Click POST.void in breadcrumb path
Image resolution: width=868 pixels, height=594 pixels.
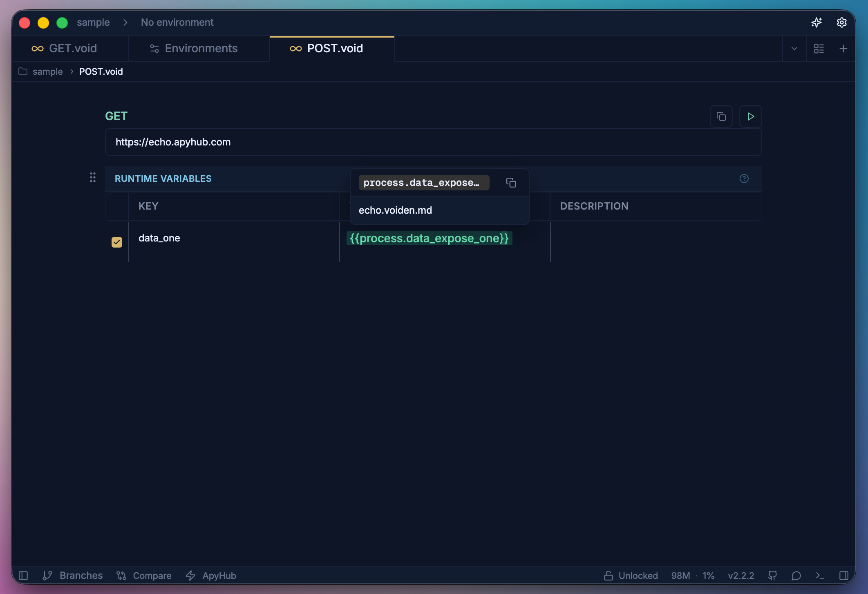pos(101,71)
